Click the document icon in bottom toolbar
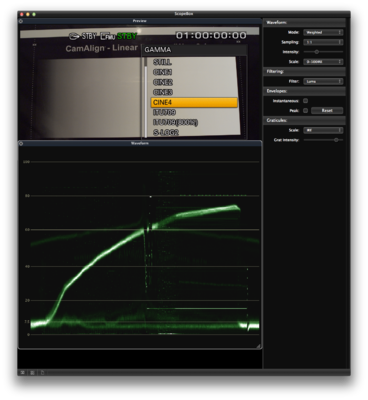 (42, 373)
